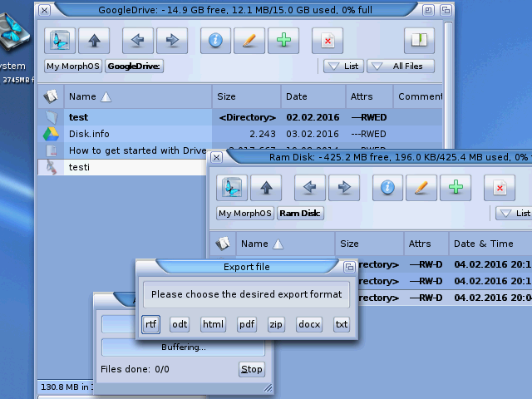The height and width of the screenshot is (399, 532).
Task: Go to parent directory in GoogleDrive window
Action: pyautogui.click(x=94, y=41)
